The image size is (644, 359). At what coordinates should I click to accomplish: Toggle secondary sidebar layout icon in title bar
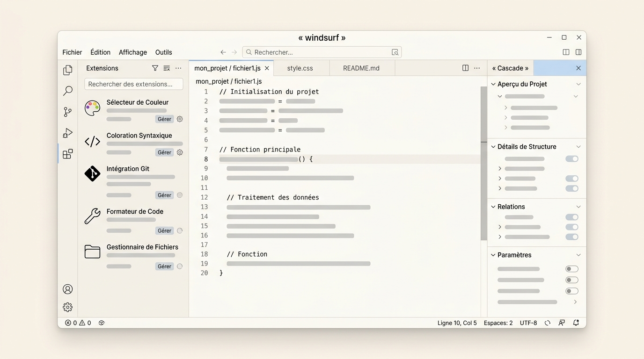coord(578,52)
